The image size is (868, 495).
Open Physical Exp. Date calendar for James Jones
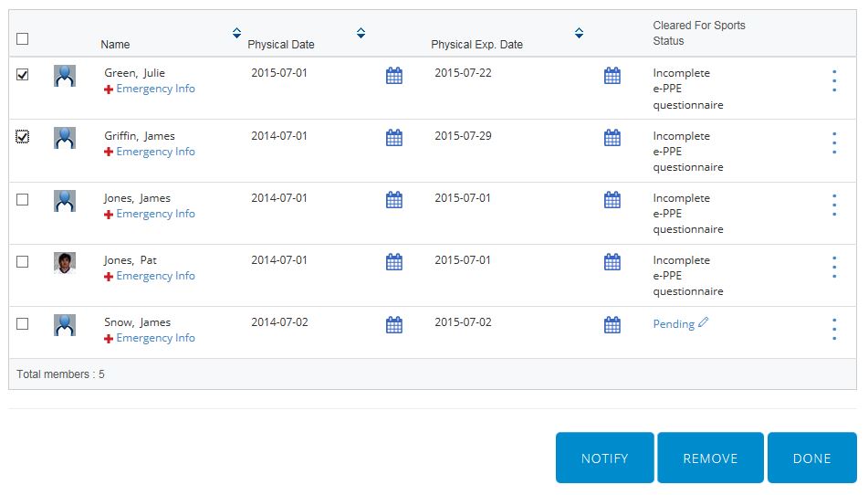coord(612,199)
